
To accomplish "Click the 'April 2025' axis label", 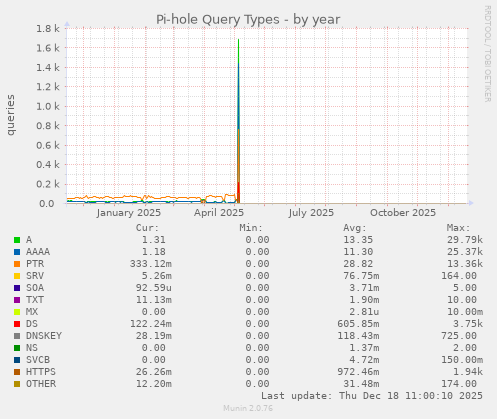I will [219, 213].
